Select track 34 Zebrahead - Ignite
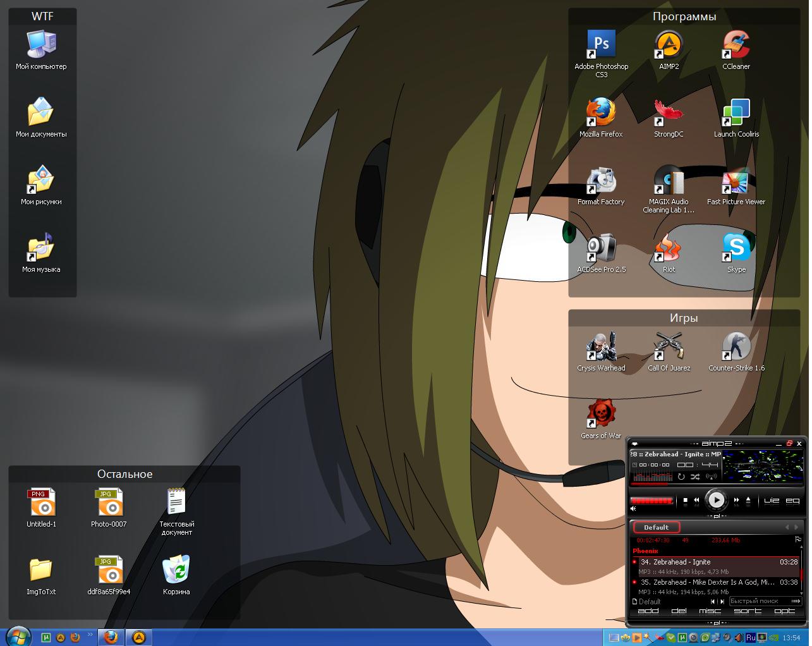Screen dimensions: 812x646 click(715, 567)
